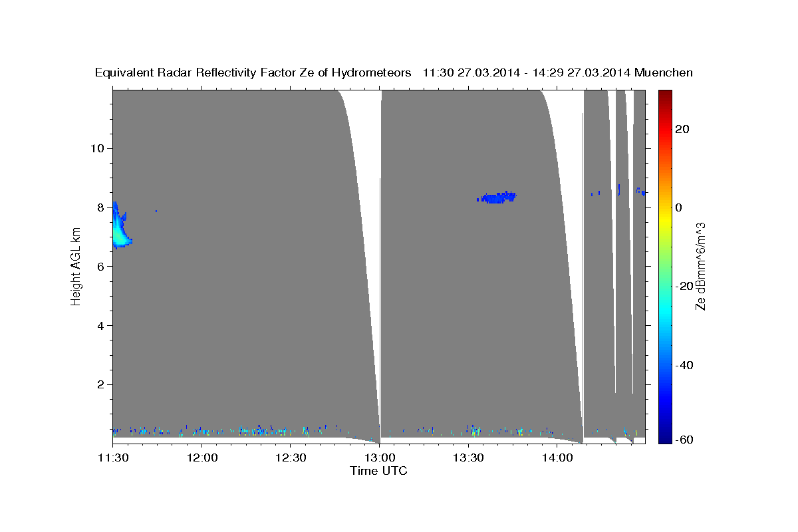Click the 'Ze dBmm^6/m^3' colorbar label

700,266
